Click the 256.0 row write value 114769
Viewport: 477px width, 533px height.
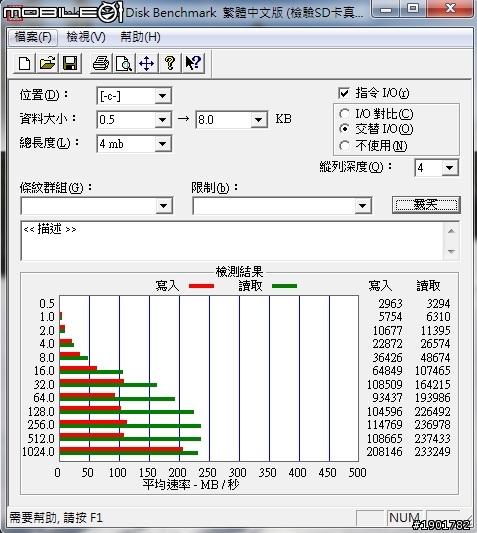point(384,425)
